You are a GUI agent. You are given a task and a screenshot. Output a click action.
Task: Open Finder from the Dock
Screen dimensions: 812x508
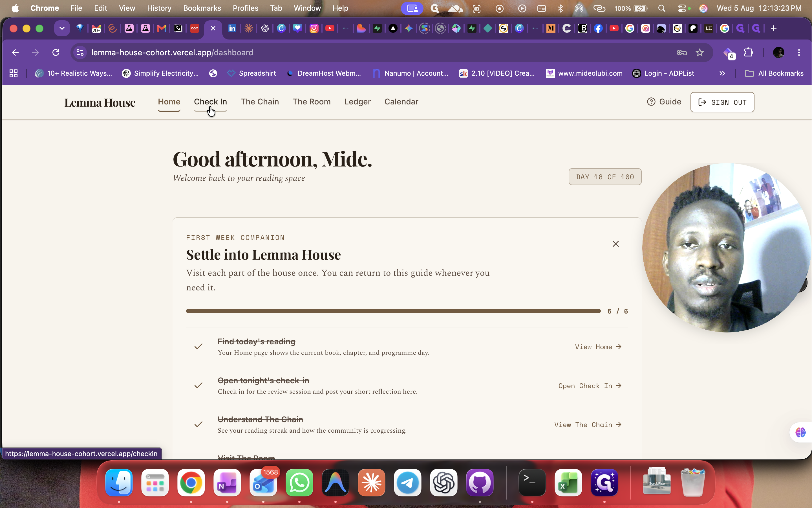click(119, 483)
